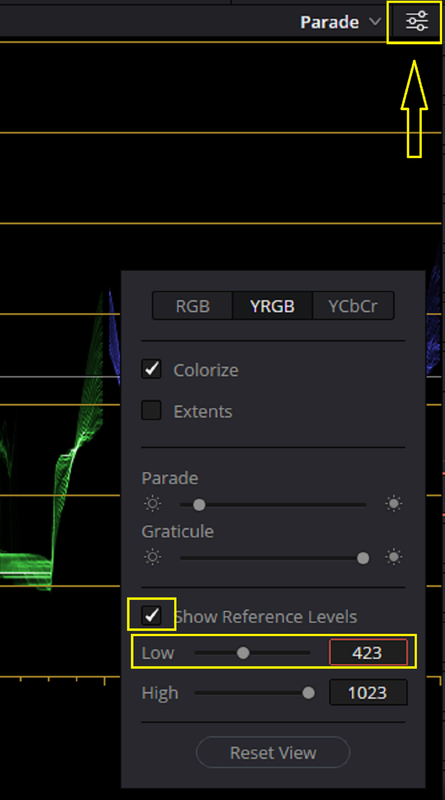Toggle the Colorize checkbox
The width and height of the screenshot is (445, 800).
[151, 369]
